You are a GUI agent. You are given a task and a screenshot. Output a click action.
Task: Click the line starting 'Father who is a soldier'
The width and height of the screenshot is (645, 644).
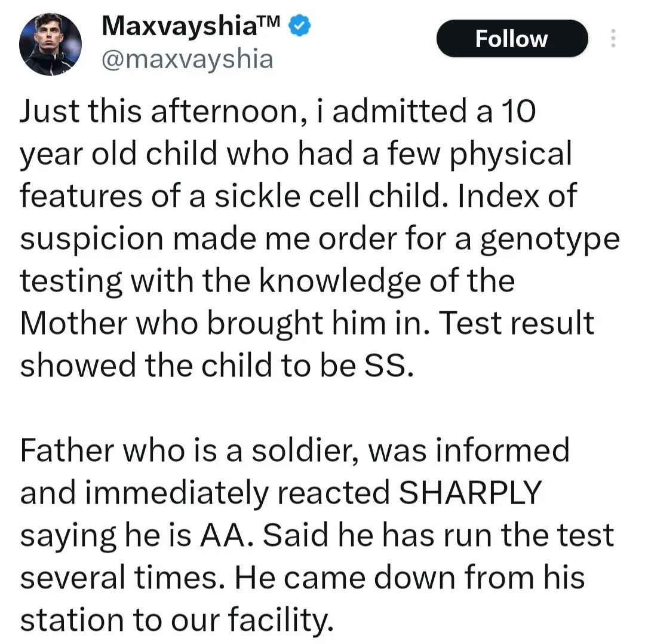point(294,450)
